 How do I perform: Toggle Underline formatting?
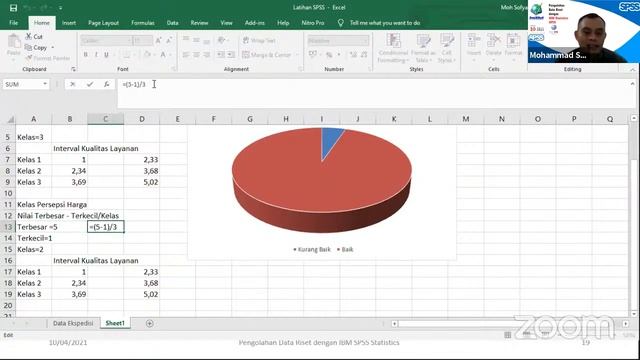107,55
